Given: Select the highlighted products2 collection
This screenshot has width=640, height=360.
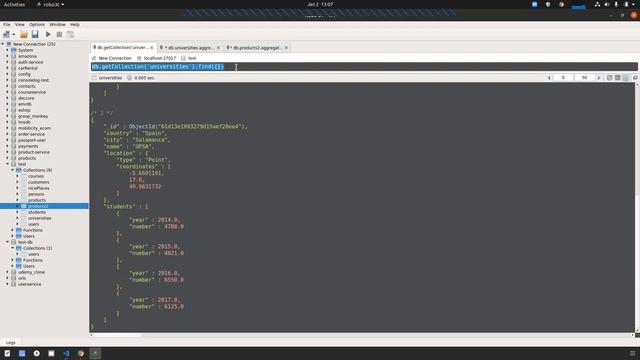Looking at the screenshot, I should click(x=38, y=206).
